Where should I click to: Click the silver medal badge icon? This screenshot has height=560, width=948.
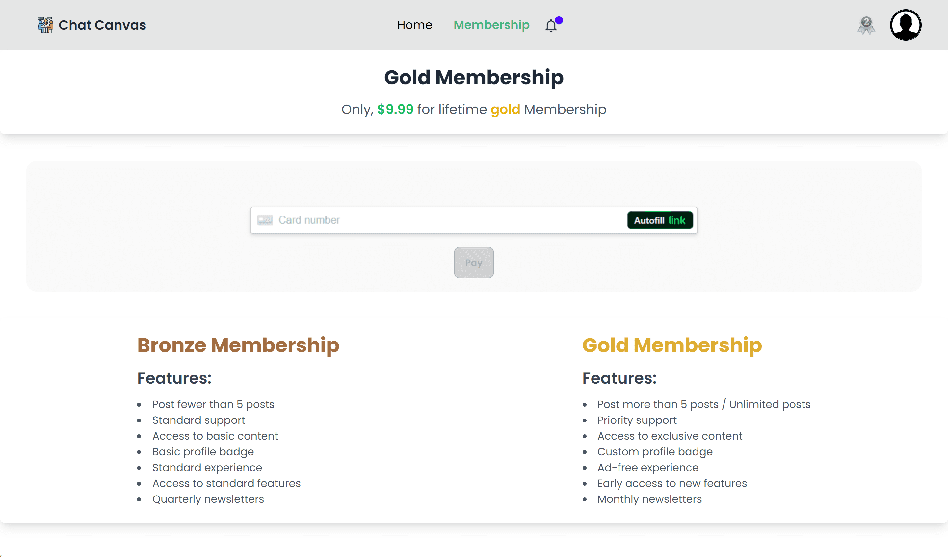866,25
